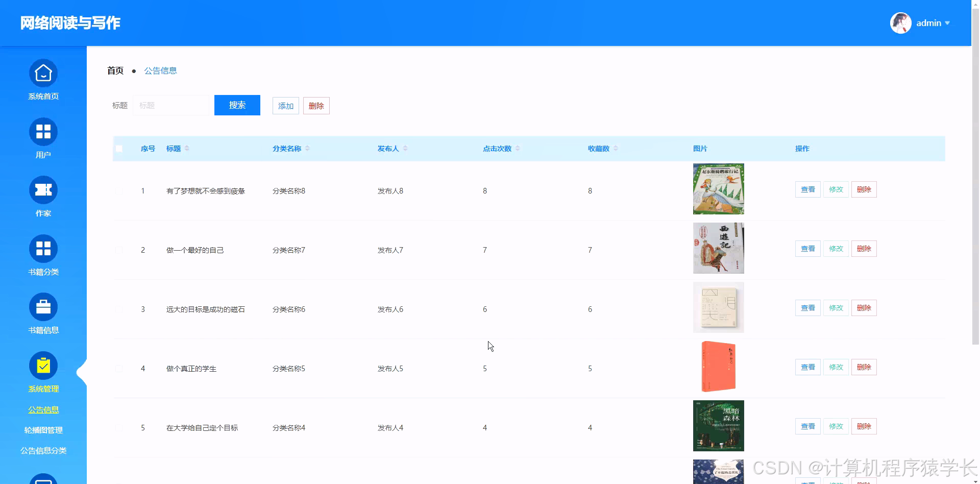Click the 添加 button

pos(286,106)
